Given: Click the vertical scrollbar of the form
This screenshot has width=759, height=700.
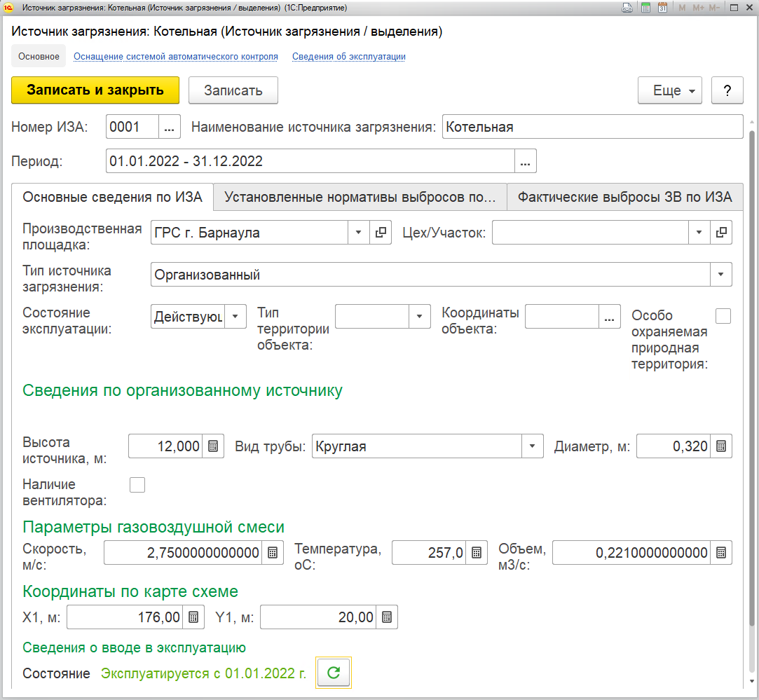Looking at the screenshot, I should coord(752,378).
